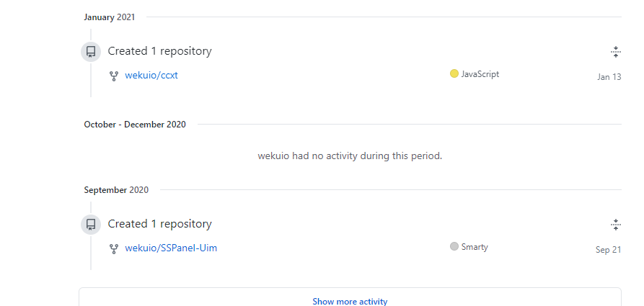The height and width of the screenshot is (306, 644).
Task: Collapse the September 2020 repository activity
Action: pyautogui.click(x=615, y=224)
